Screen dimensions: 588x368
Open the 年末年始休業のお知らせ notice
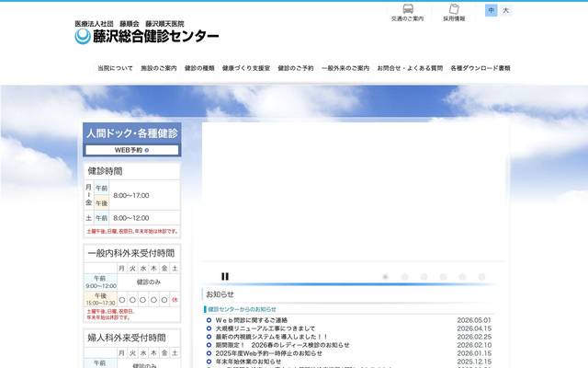click(x=248, y=362)
